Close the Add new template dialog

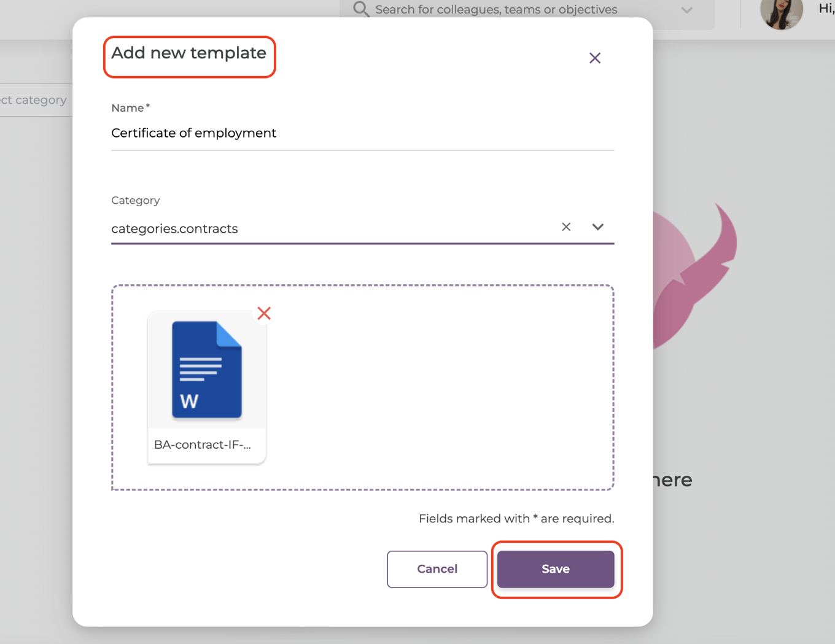pos(594,58)
